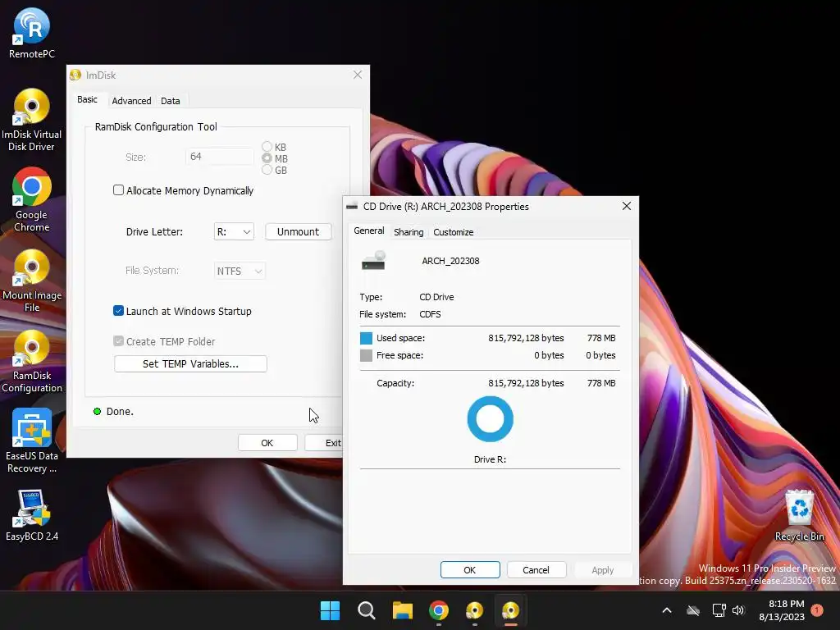Select the GB size unit radio button
This screenshot has height=630, width=840.
267,170
